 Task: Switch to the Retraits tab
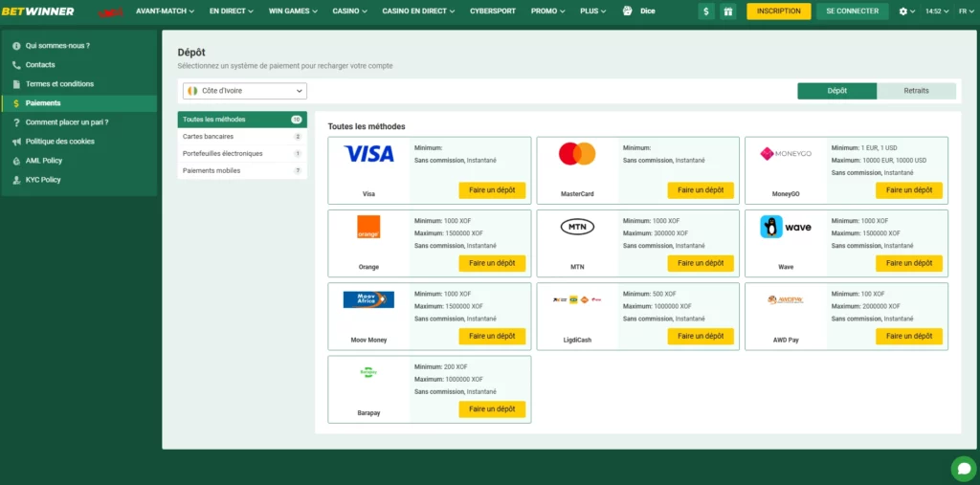pos(916,91)
